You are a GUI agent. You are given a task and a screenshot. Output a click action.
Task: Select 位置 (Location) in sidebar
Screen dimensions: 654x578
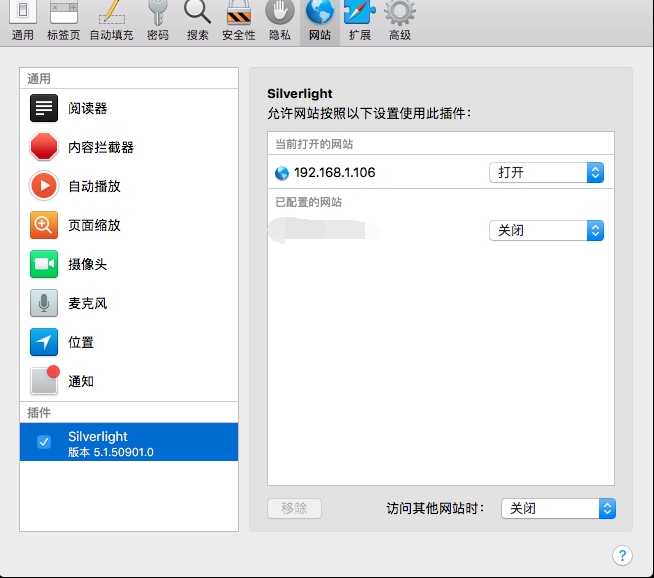pos(129,342)
